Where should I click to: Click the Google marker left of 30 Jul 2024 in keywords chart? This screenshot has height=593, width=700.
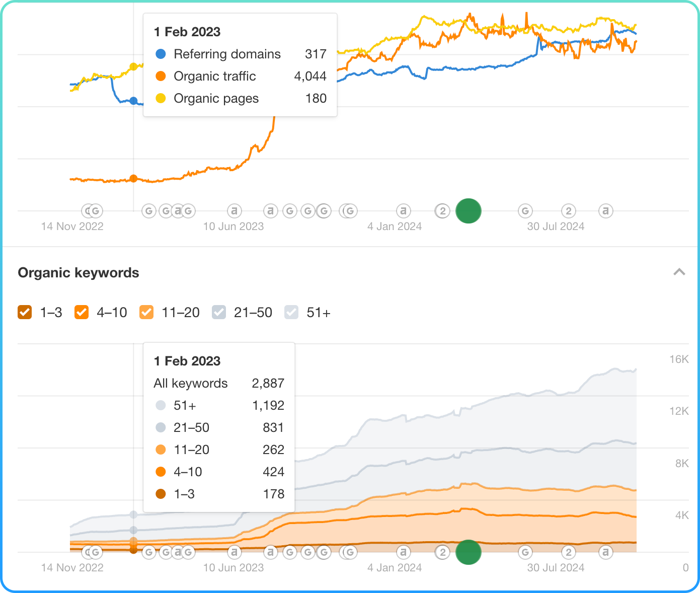click(x=525, y=552)
